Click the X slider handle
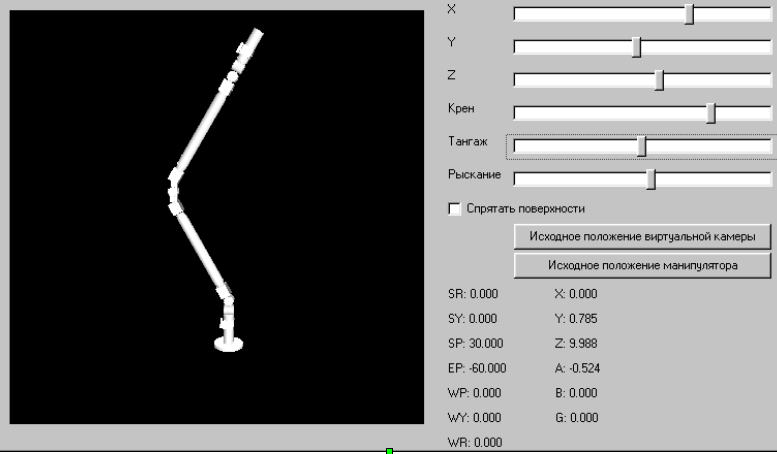The width and height of the screenshot is (777, 454). coord(689,14)
